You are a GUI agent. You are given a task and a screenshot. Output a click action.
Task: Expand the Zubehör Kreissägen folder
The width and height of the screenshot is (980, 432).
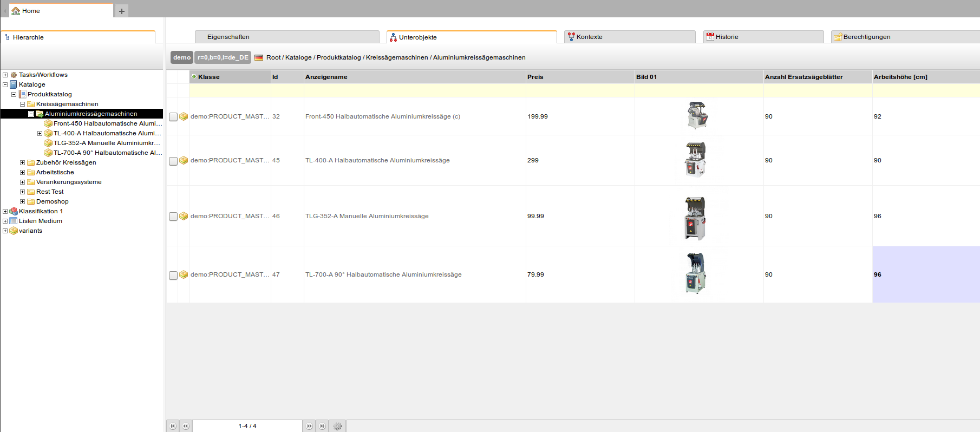22,162
